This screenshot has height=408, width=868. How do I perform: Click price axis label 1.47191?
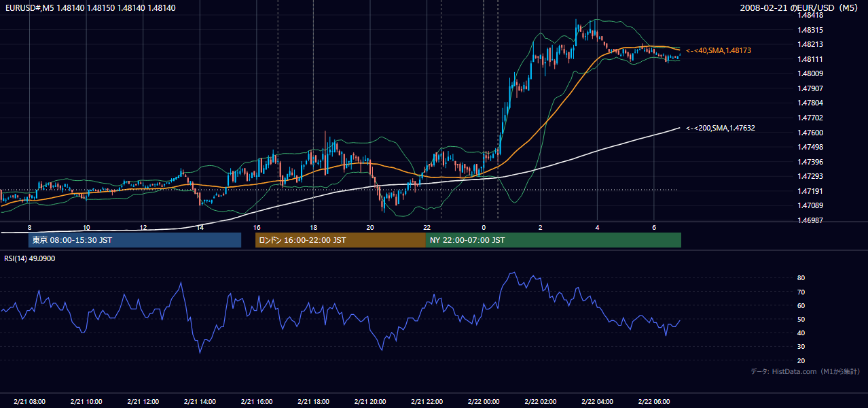click(x=811, y=191)
